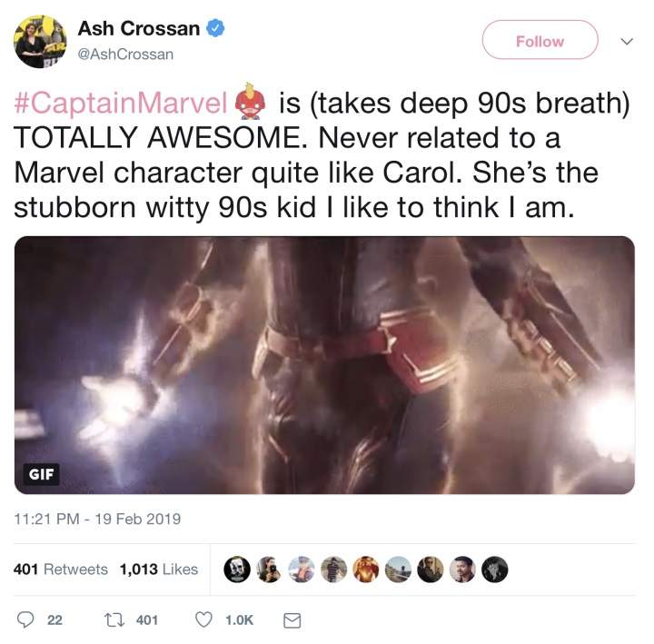Click the GIF badge on the image
The height and width of the screenshot is (644, 654).
(41, 473)
